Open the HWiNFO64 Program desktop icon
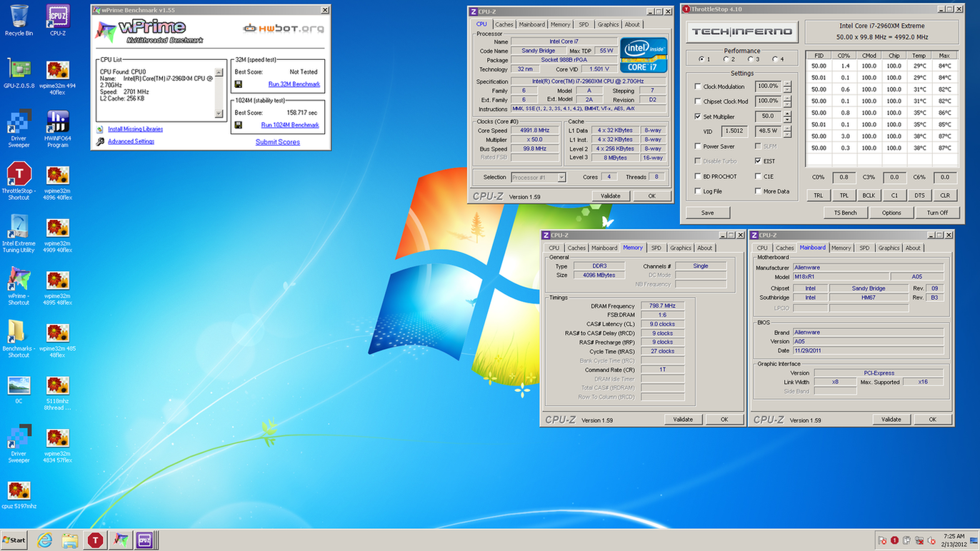980x551 pixels. (58, 128)
